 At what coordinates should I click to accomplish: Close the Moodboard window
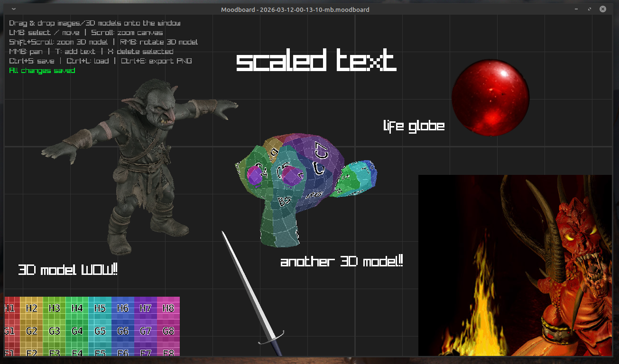tap(603, 9)
